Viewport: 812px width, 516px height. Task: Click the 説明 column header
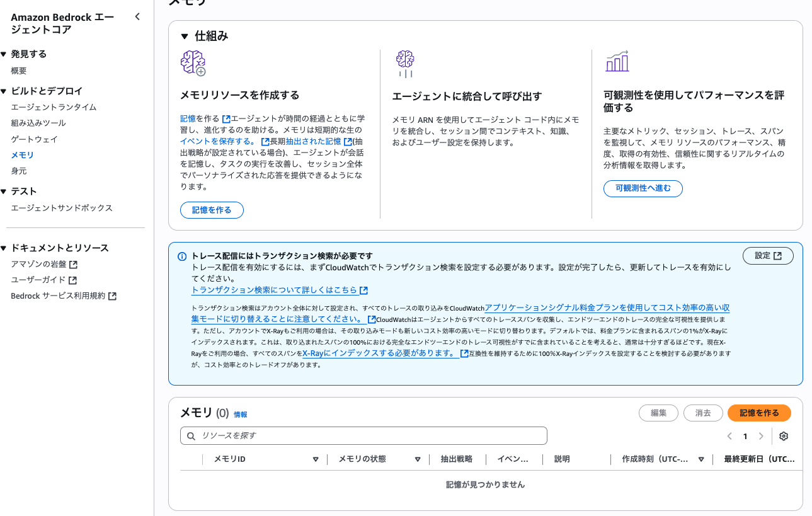[562, 459]
